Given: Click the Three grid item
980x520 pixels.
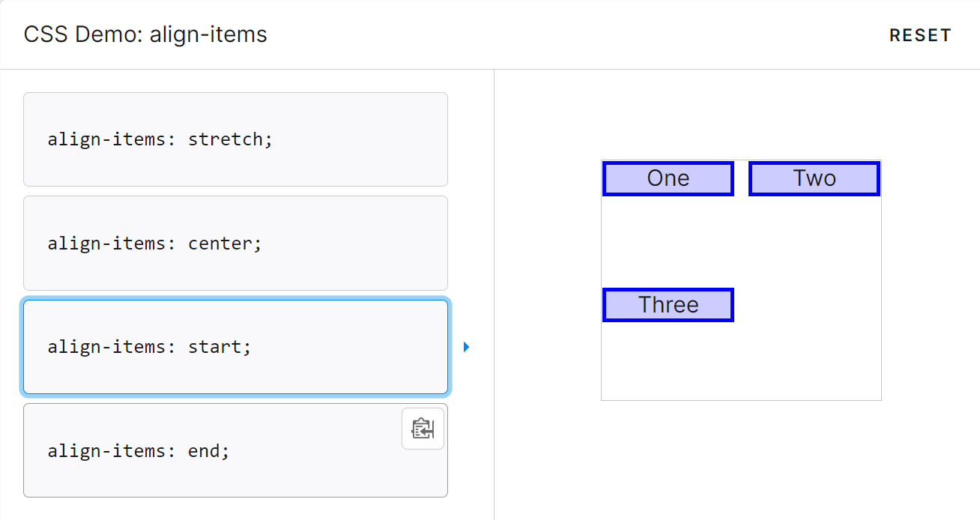Looking at the screenshot, I should pos(668,305).
